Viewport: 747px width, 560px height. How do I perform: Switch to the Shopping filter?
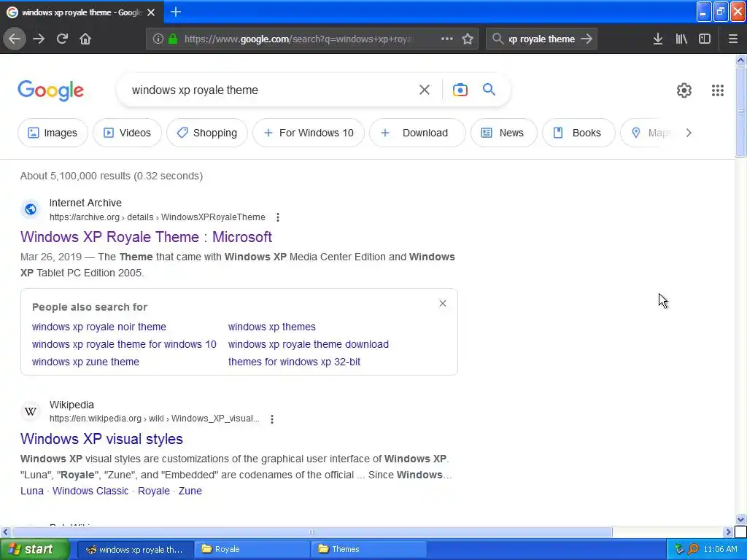(x=207, y=133)
